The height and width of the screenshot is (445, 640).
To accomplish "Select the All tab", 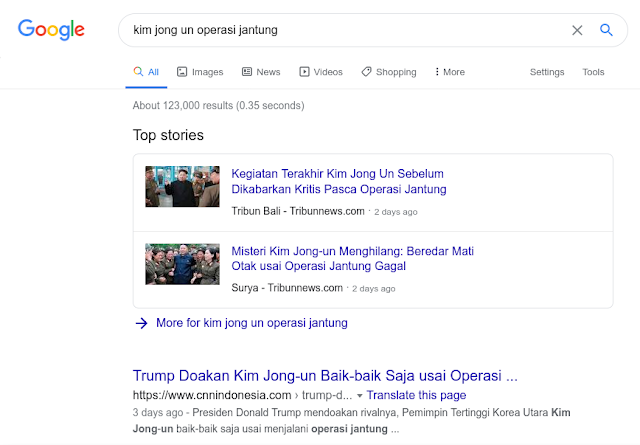I will (x=146, y=72).
